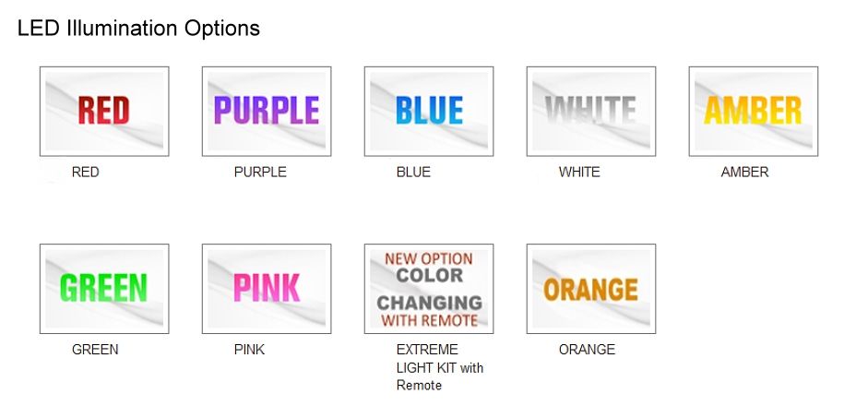Pick the BLUE LED option image

tap(428, 112)
